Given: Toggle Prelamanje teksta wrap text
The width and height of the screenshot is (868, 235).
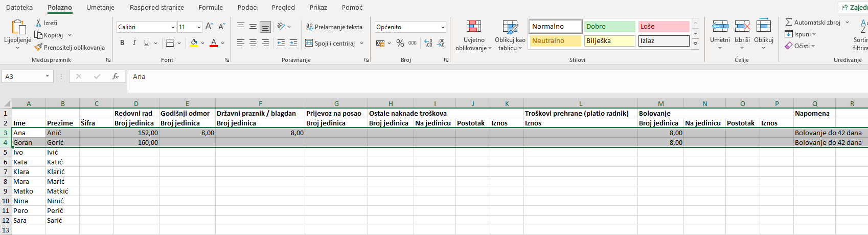Looking at the screenshot, I should [334, 27].
